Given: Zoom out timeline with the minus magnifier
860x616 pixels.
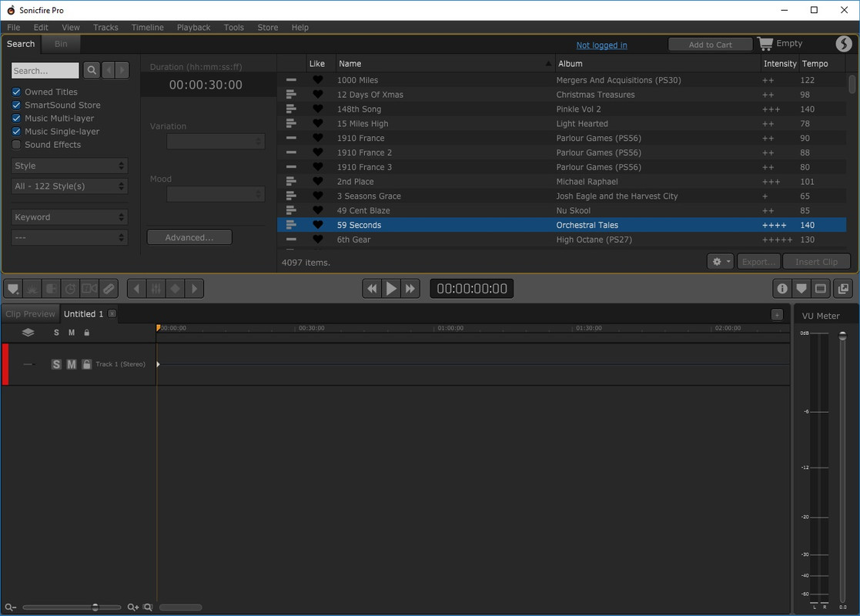Looking at the screenshot, I should [x=11, y=607].
